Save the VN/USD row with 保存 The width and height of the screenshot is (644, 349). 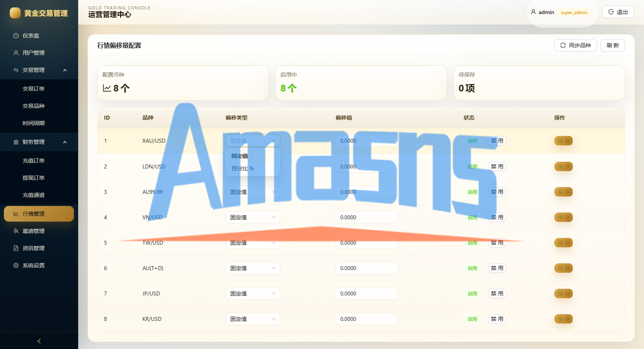point(563,217)
